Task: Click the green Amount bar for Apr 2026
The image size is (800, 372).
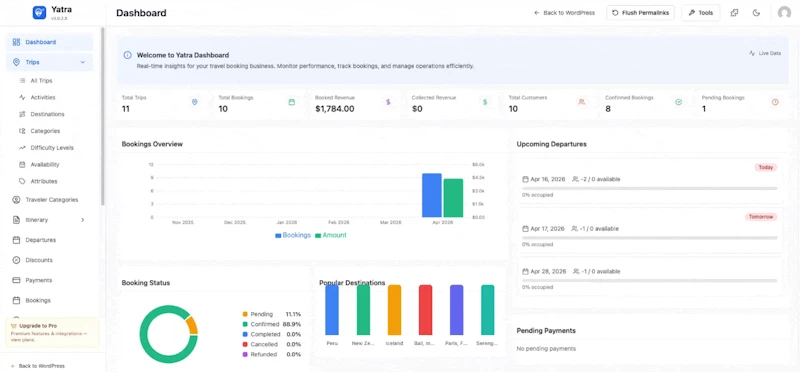Action: (x=453, y=198)
